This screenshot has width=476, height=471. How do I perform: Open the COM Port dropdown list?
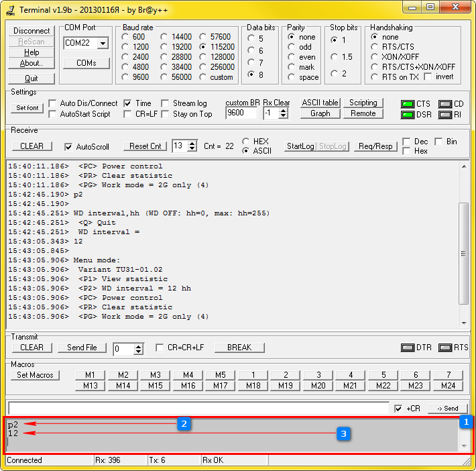pos(103,44)
